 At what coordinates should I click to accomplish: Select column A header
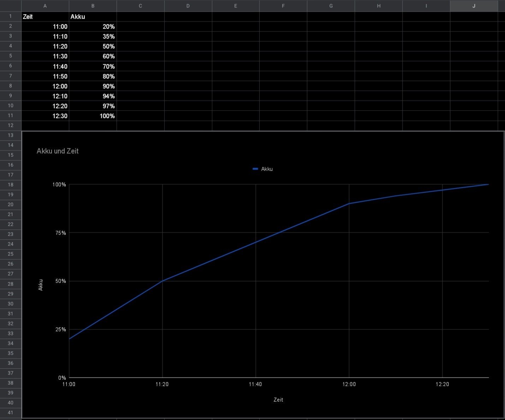click(x=45, y=6)
